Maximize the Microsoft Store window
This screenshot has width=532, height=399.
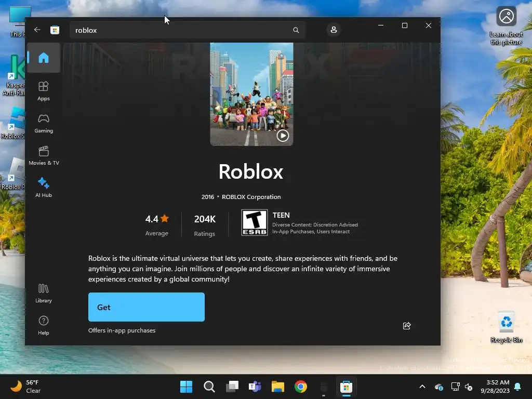pyautogui.click(x=404, y=25)
